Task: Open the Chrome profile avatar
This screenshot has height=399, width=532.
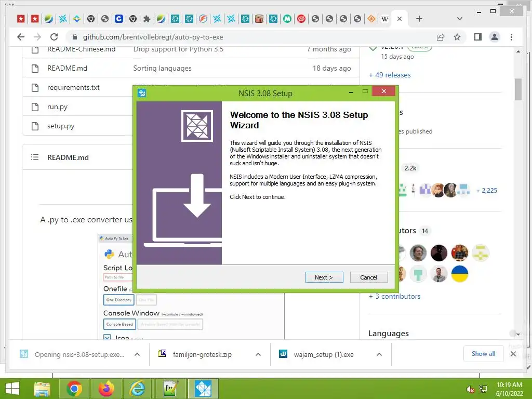Action: 495,37
